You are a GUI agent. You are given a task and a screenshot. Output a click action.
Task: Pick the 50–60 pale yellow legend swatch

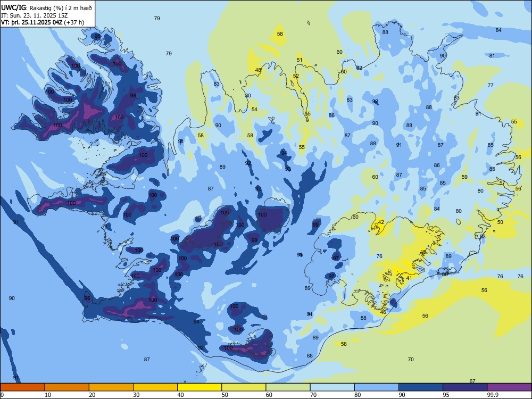click(244, 387)
